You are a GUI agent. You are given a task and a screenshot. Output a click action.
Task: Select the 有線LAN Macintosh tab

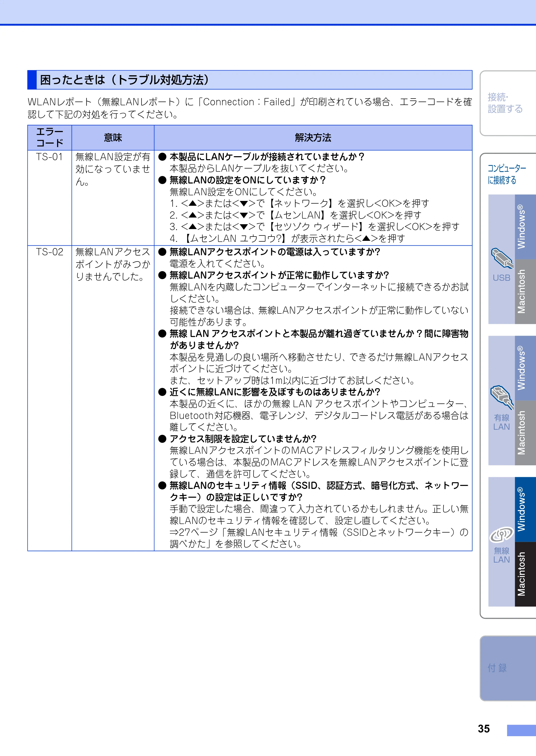525,433
